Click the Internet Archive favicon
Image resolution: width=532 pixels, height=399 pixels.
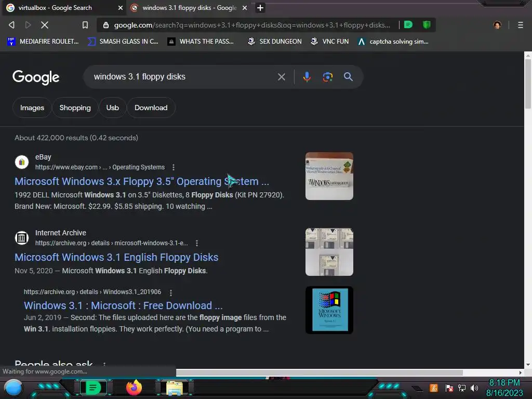click(22, 238)
